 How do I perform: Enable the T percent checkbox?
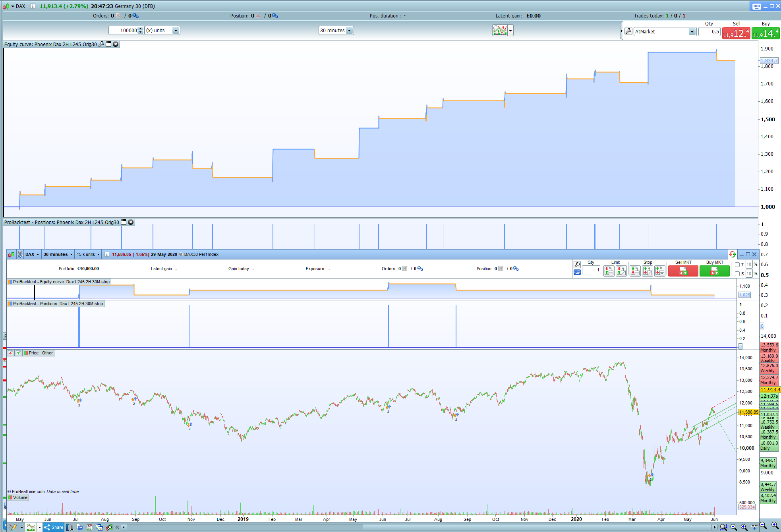tap(737, 265)
